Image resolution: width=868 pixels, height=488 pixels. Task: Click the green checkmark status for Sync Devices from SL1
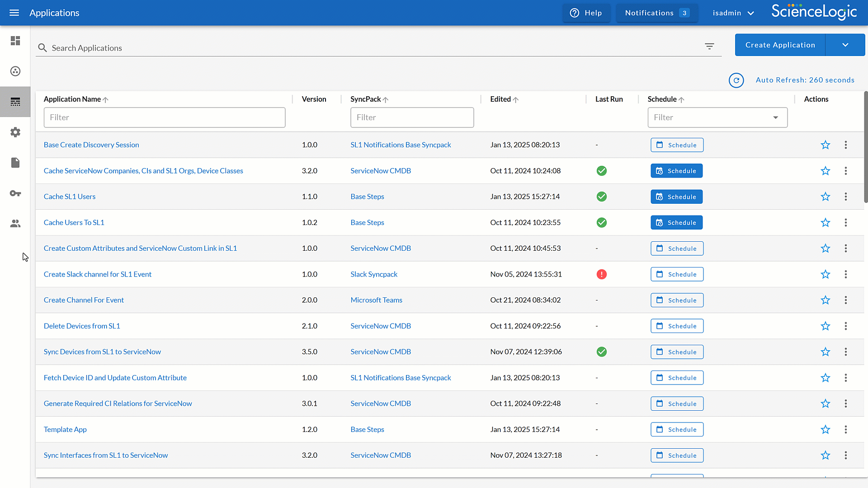(602, 352)
